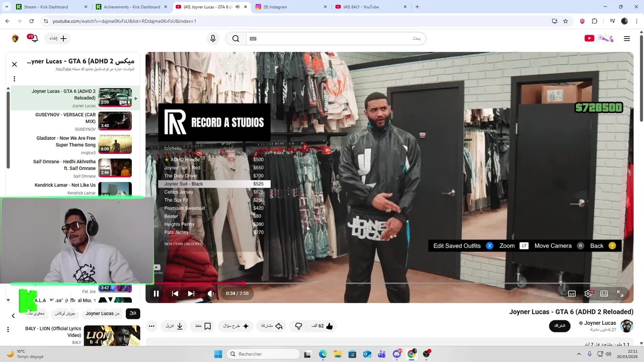Like the video with thumbs up
Image resolution: width=644 pixels, height=362 pixels.
[323, 326]
